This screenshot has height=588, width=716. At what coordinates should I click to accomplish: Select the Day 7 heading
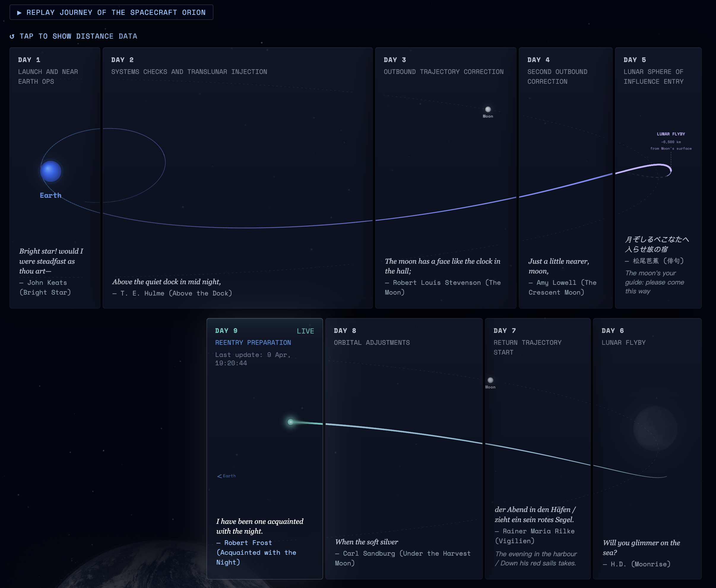click(x=505, y=331)
